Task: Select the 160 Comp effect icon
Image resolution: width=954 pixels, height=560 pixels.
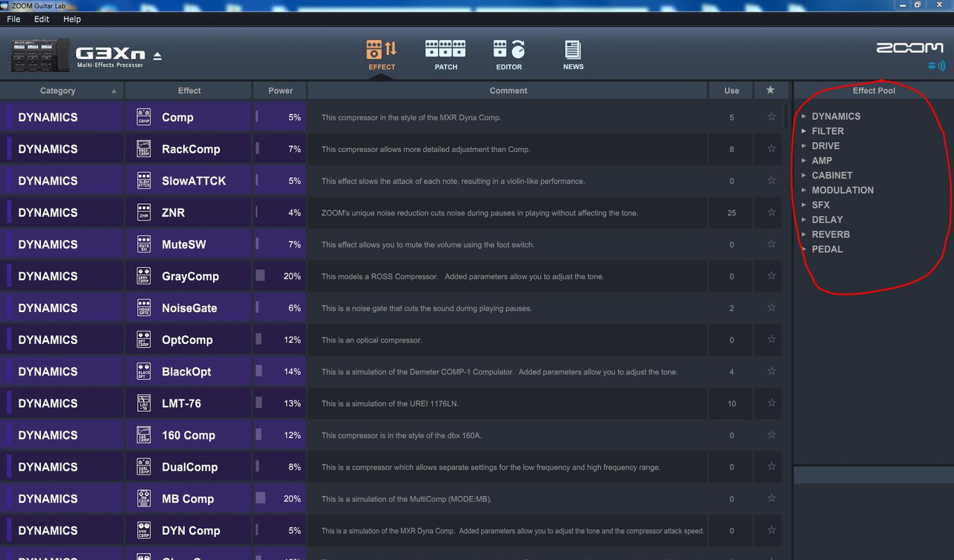Action: click(x=144, y=435)
